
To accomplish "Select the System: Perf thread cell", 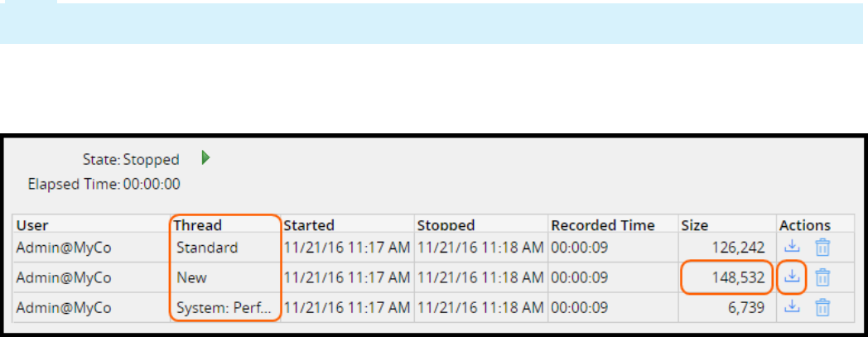I will [223, 307].
